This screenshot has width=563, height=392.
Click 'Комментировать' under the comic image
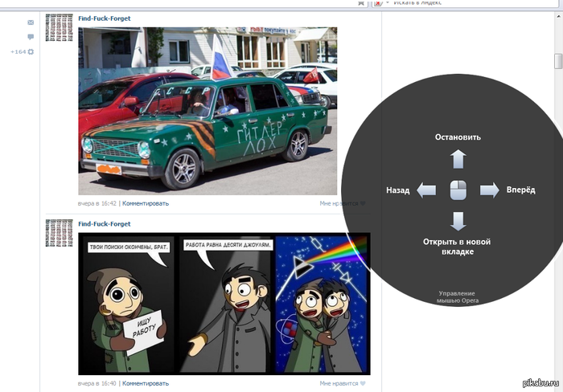coord(146,384)
